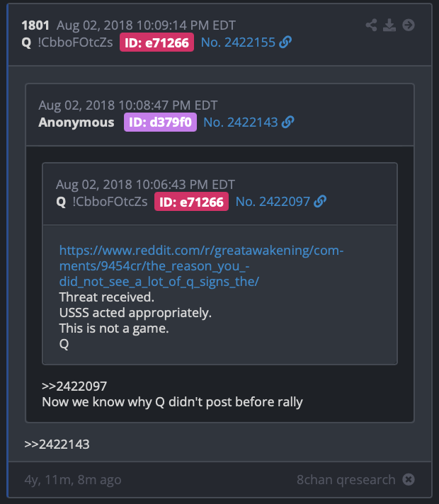Click the Anonymous poster name
Viewport: 439px width, 504px height.
(76, 122)
